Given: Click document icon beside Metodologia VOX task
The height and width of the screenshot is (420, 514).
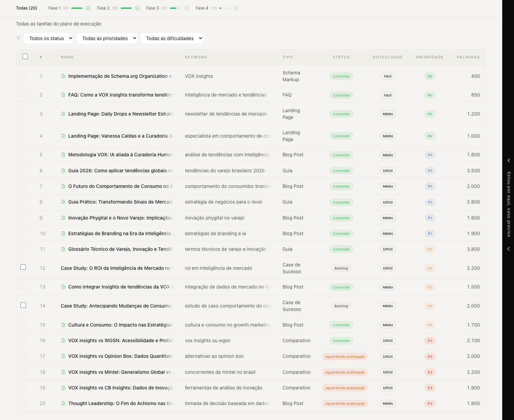Looking at the screenshot, I should (63, 155).
